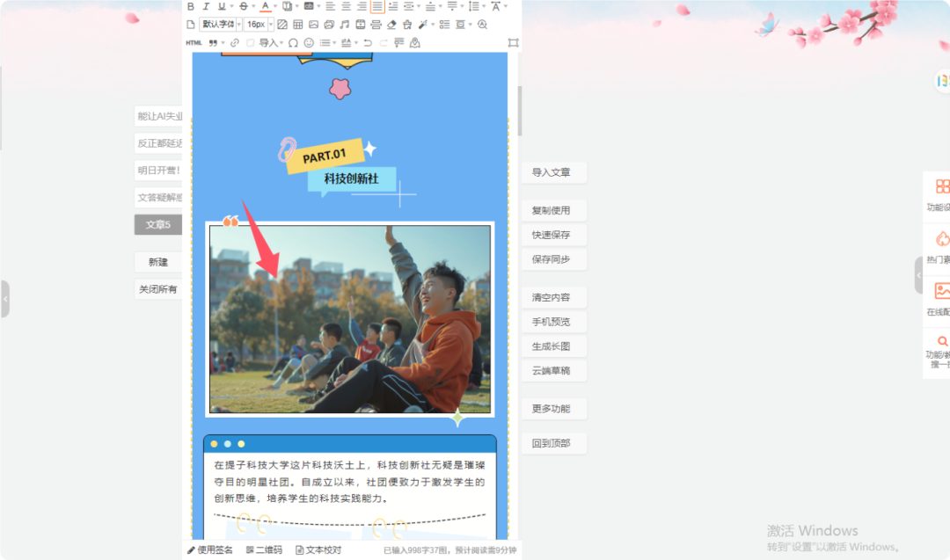Insert a table
Screen dimensions: 950x560
click(x=297, y=25)
